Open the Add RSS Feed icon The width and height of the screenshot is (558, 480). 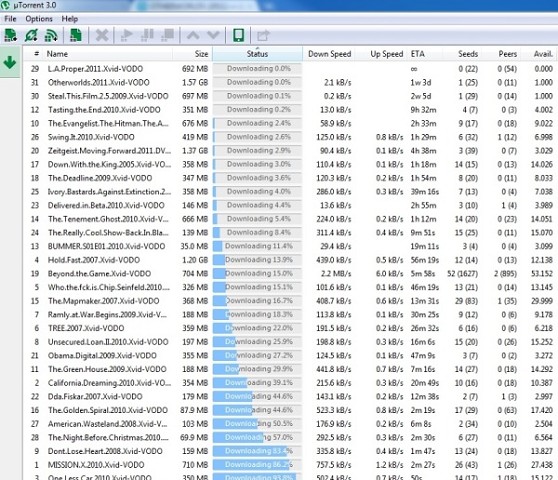pos(51,35)
